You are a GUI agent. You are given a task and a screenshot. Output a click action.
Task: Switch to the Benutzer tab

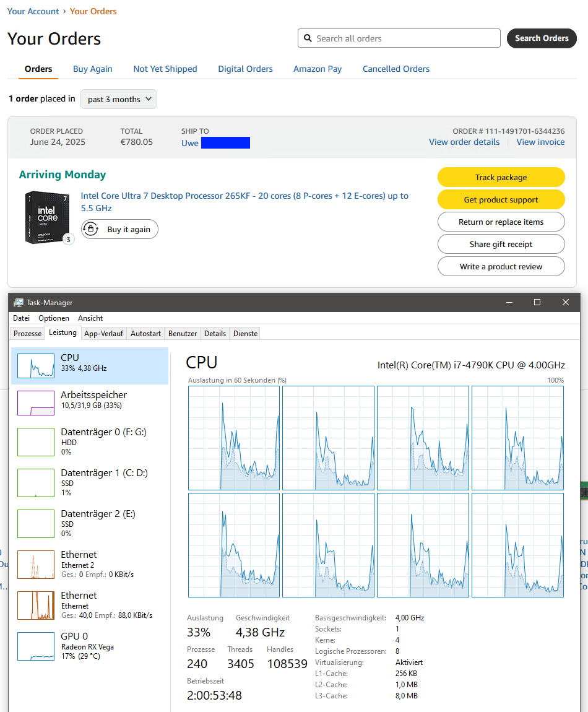183,333
